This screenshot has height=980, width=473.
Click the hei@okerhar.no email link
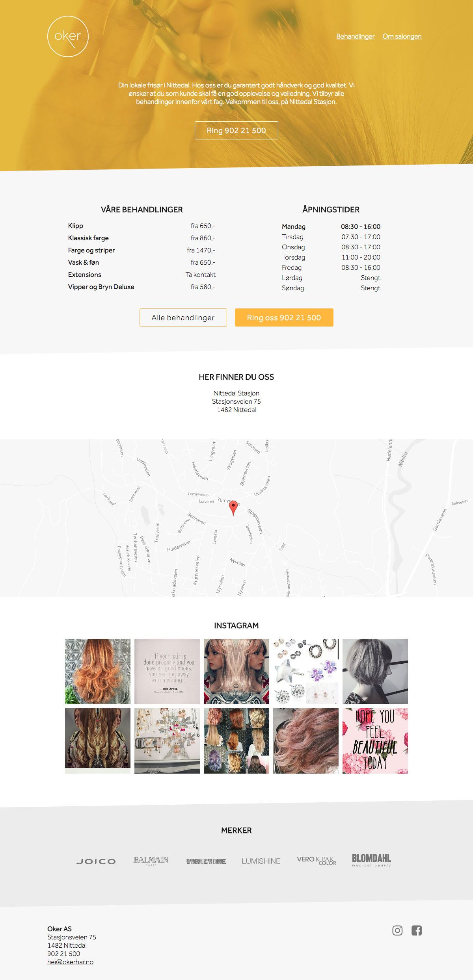point(70,962)
